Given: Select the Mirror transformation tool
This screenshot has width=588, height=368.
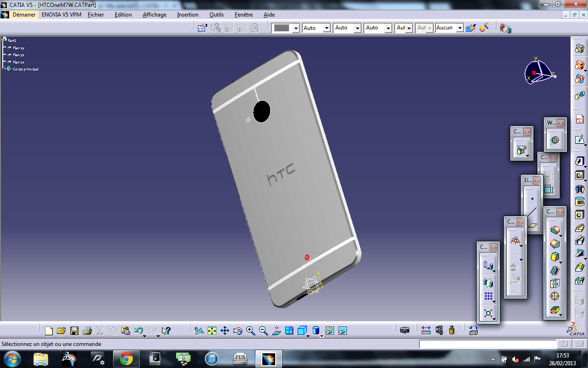Looking at the screenshot, I should point(488,283).
